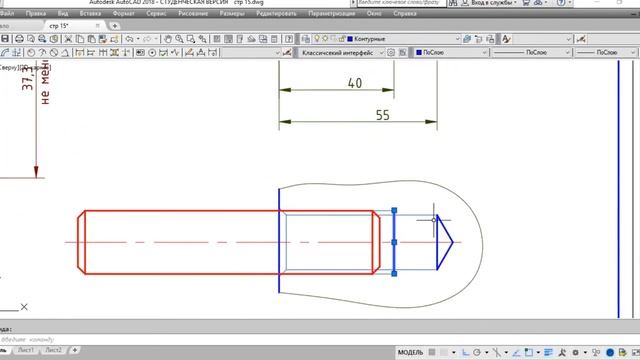Image resolution: width=640 pixels, height=360 pixels.
Task: Click in the command line input field
Action: (320, 340)
